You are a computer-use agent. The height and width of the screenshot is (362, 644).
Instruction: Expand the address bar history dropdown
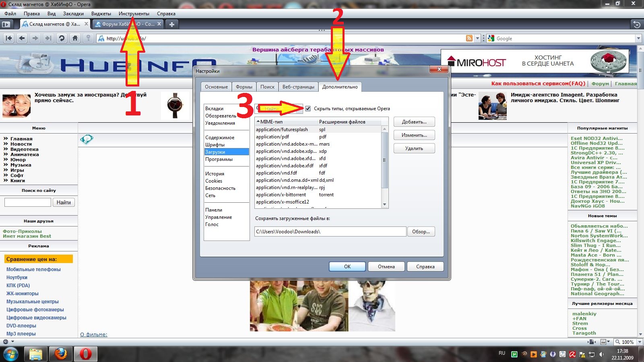coord(477,38)
